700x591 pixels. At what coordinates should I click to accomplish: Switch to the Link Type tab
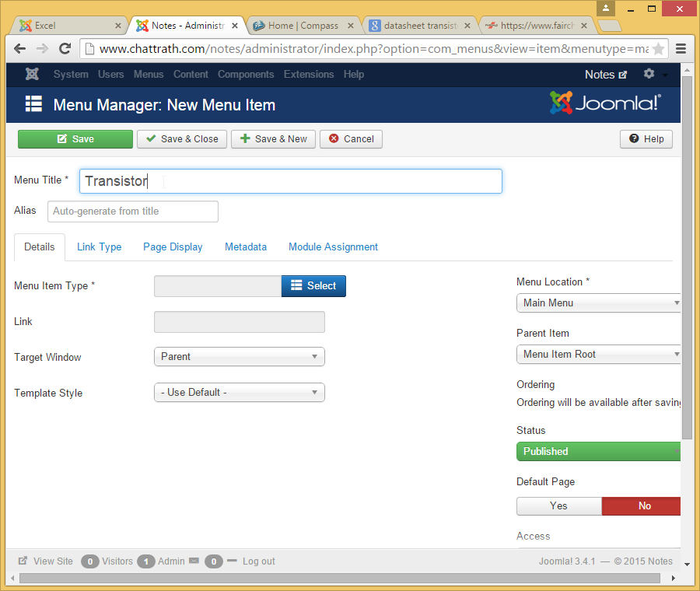(99, 247)
